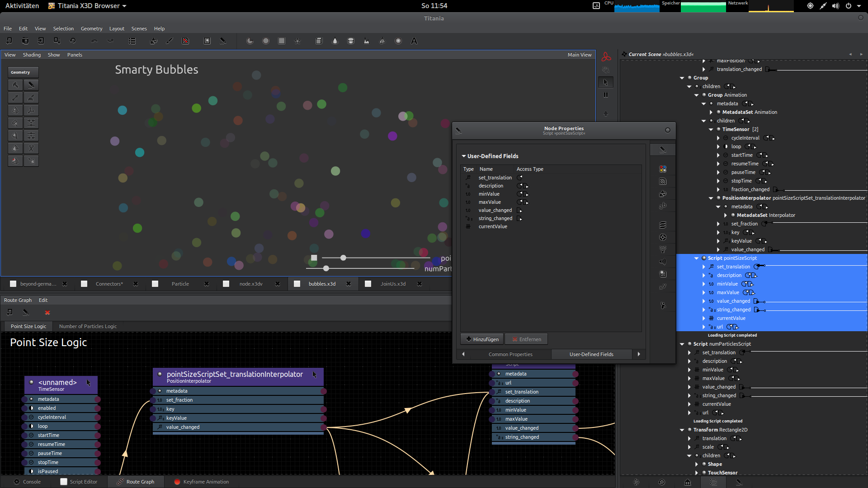The image size is (868, 488).
Task: Toggle the checkbox beside upper viewport slider
Action: coord(314,258)
